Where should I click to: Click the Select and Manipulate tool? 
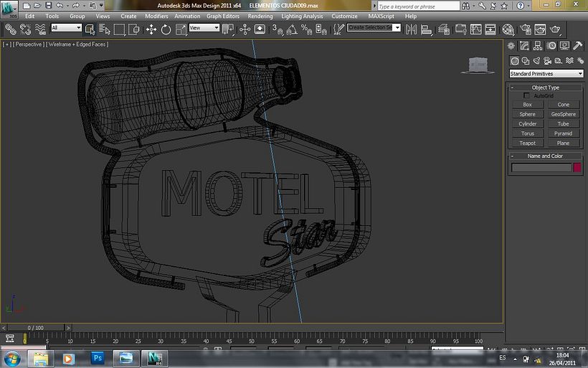(x=245, y=29)
